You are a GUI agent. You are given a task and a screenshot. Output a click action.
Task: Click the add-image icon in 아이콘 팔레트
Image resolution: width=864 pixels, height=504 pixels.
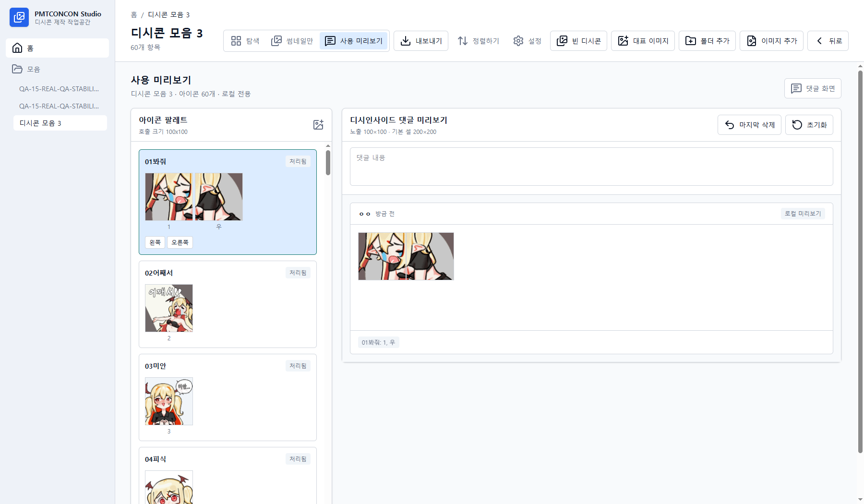(x=318, y=125)
